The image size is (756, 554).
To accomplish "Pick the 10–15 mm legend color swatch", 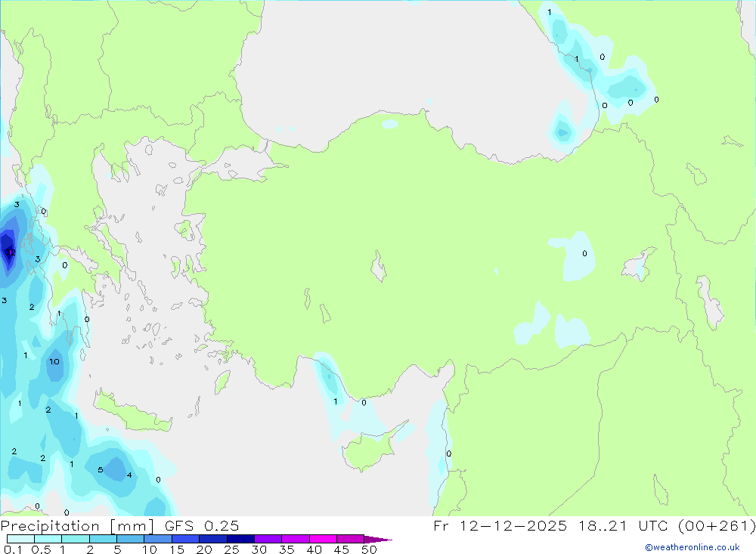I will click(x=158, y=539).
